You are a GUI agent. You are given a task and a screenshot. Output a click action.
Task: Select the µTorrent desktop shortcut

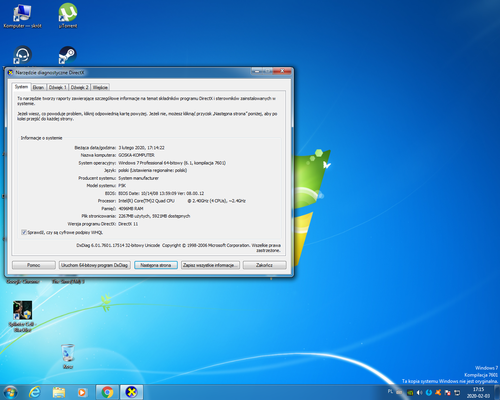point(68,16)
